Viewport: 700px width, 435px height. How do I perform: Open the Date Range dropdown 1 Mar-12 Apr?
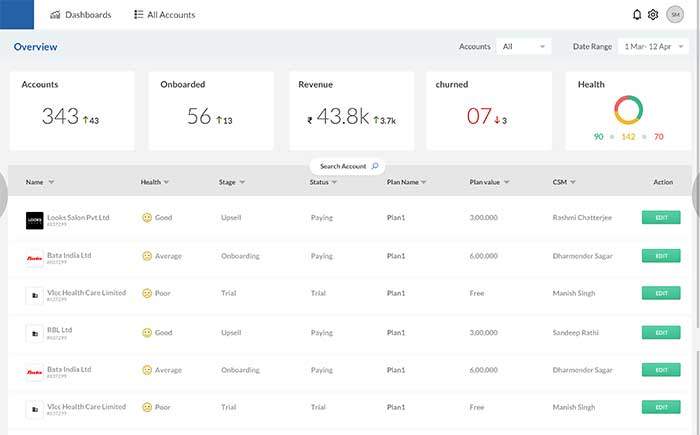654,46
